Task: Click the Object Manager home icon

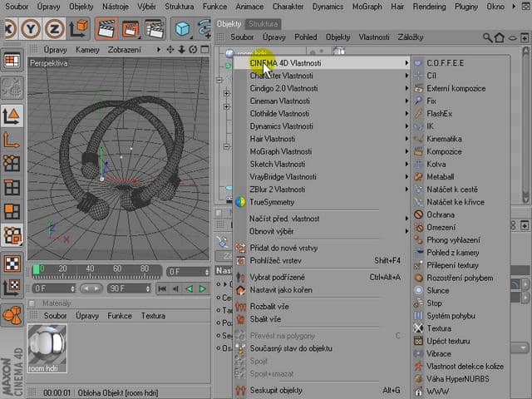Action: 500,37
